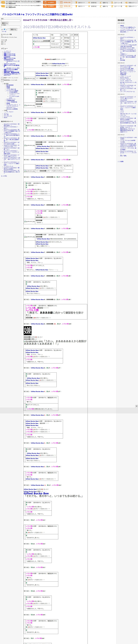Open バーガーテストβ (C-BR杯第7193回) link
This screenshot has height=644, width=138.
click(128, 141)
